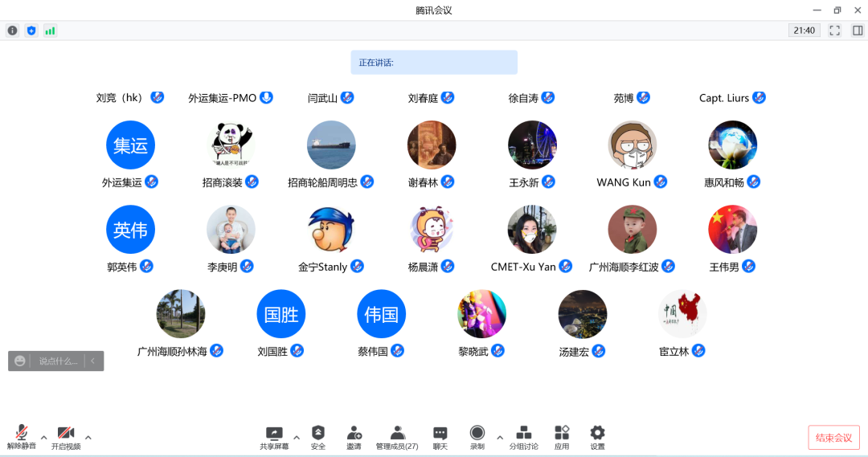Click the meeting info icon
The width and height of the screenshot is (868, 457).
(12, 31)
